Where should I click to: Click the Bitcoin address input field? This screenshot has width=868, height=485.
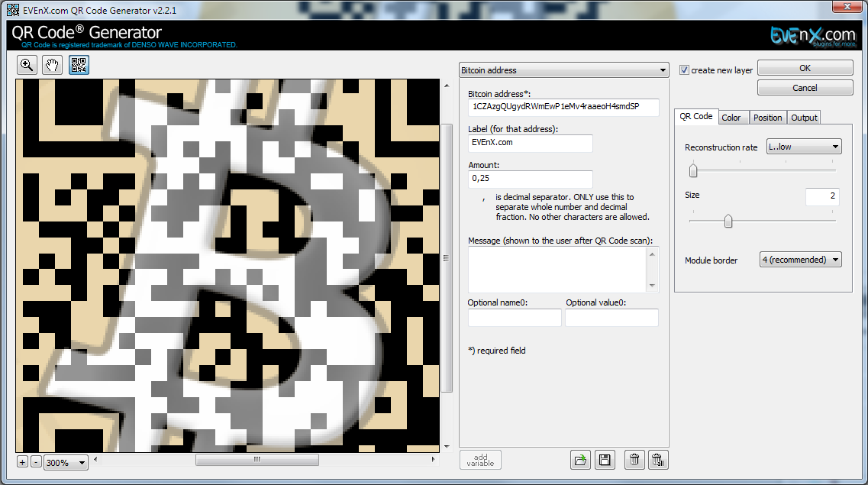coord(563,107)
